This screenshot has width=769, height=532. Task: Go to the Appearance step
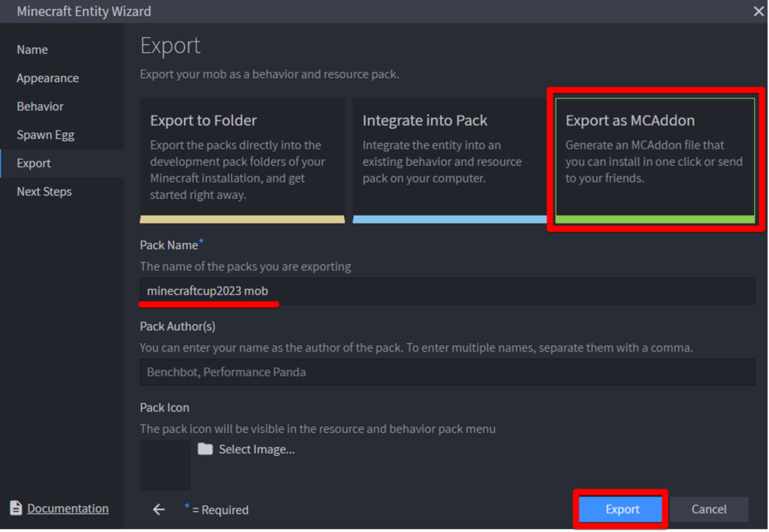click(x=47, y=78)
